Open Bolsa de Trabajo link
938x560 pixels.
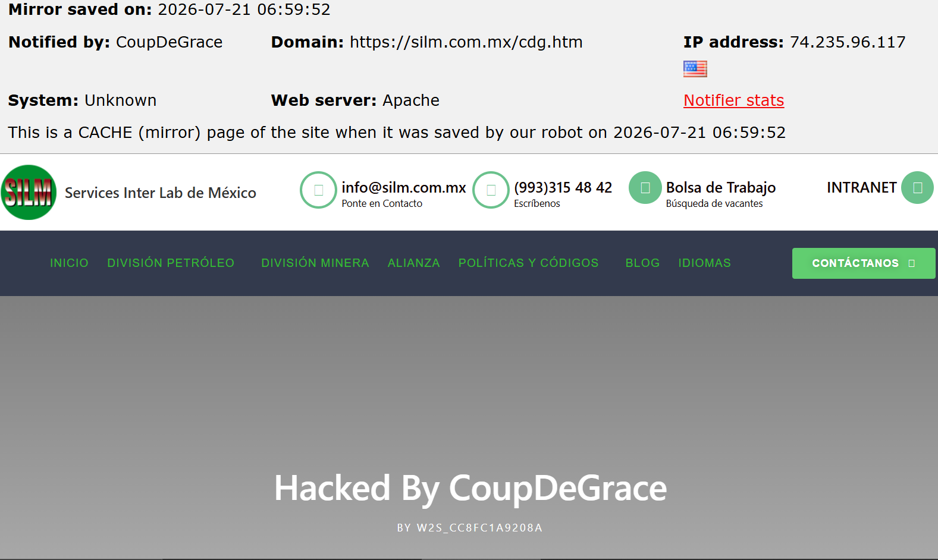[721, 188]
